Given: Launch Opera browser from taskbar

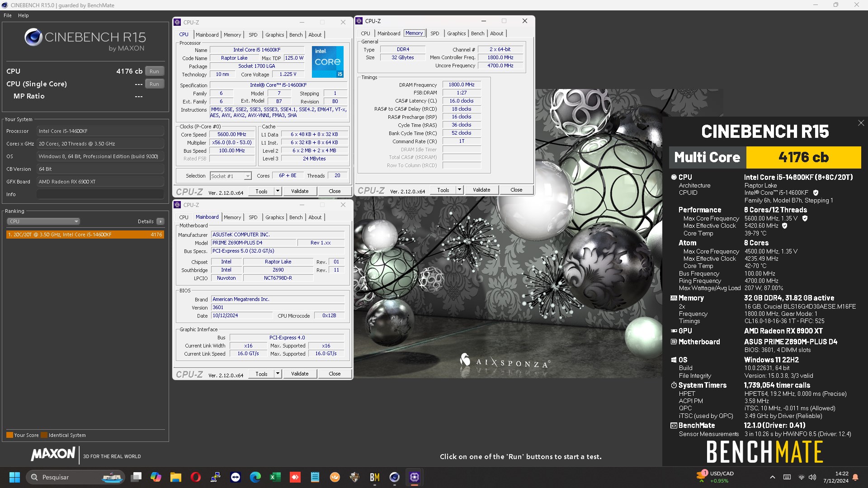Looking at the screenshot, I should [196, 477].
